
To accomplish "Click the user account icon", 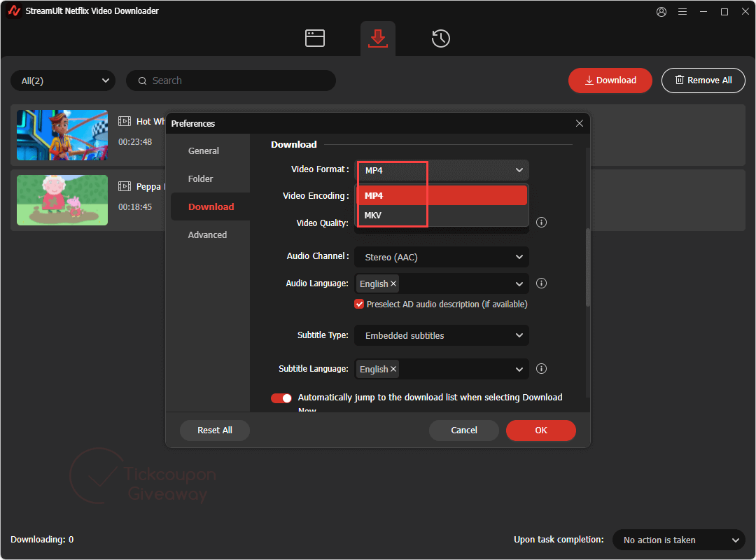I will point(661,12).
